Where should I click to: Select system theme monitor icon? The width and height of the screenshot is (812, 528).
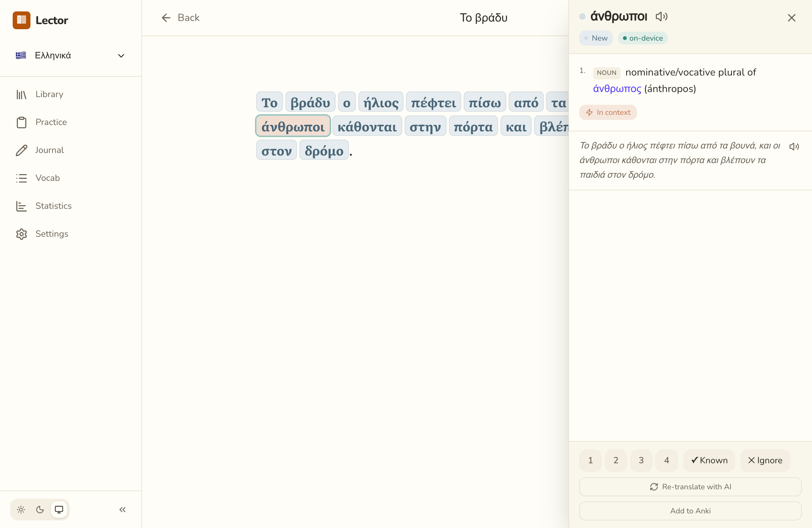(x=59, y=510)
